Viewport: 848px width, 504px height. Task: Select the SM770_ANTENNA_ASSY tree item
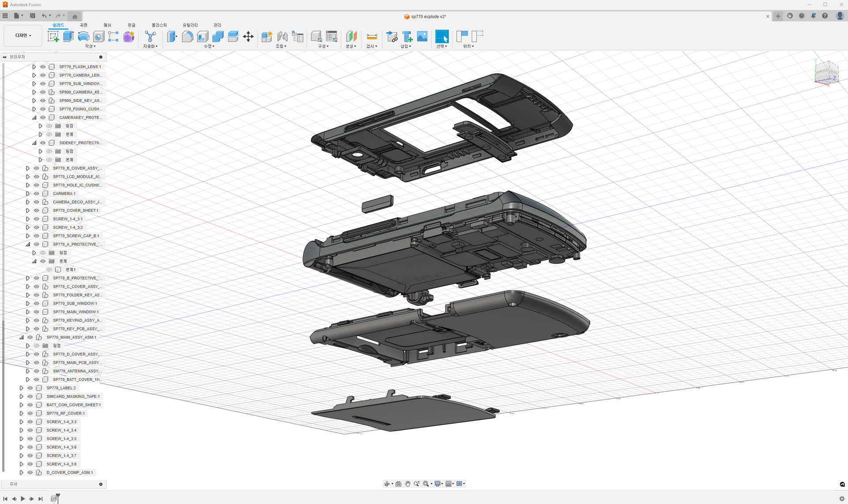coord(77,371)
